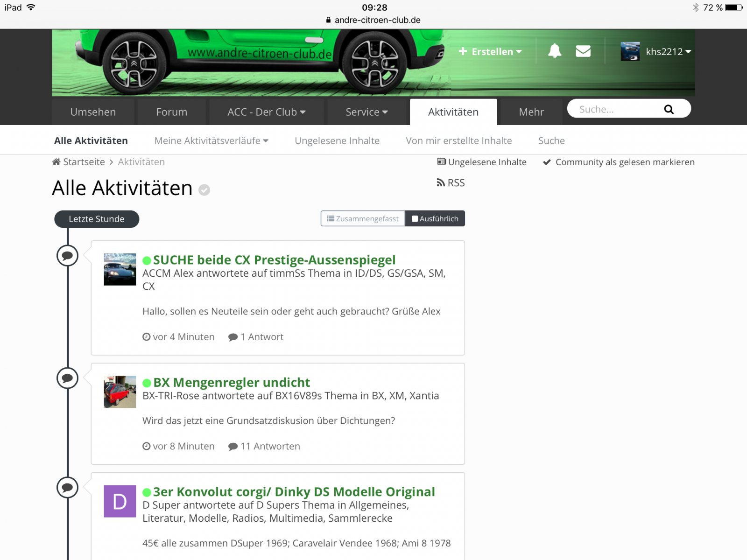Screen dimensions: 747x560
Task: Switch to Zusammengefasst view
Action: point(363,218)
